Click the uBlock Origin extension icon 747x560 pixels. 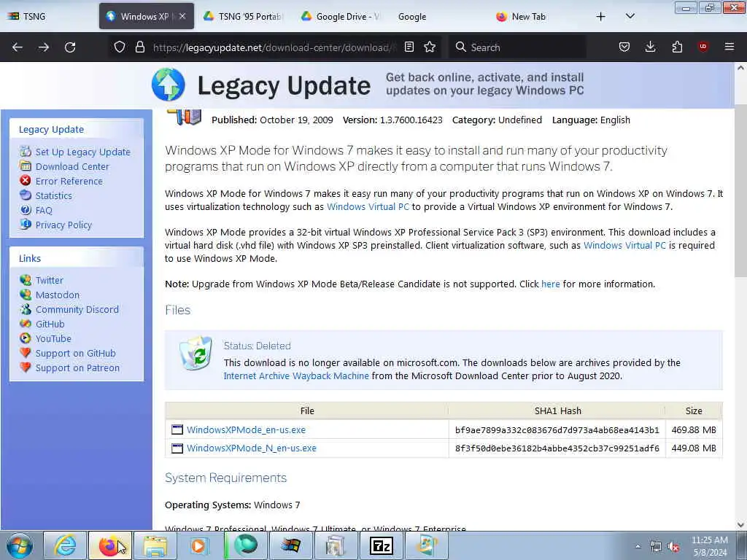[x=703, y=47]
